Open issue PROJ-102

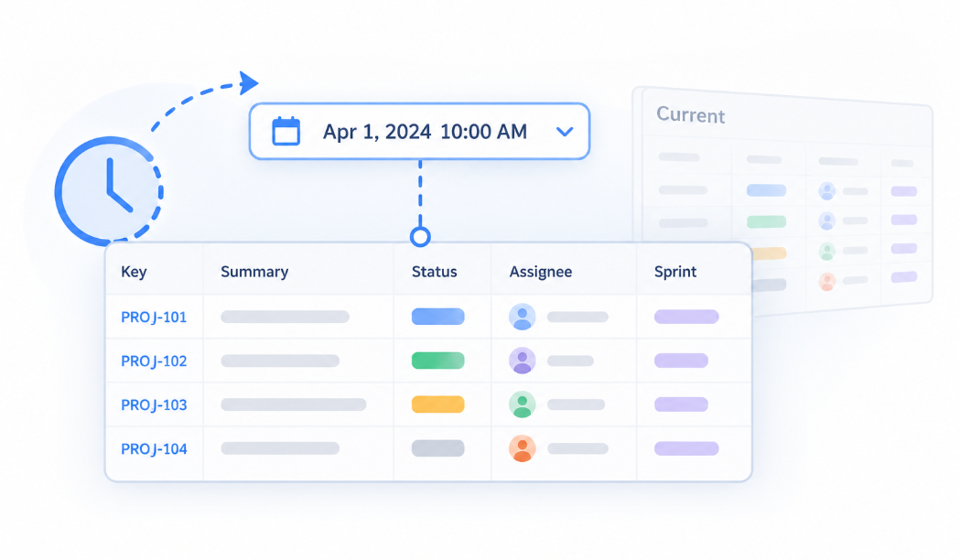(x=154, y=361)
